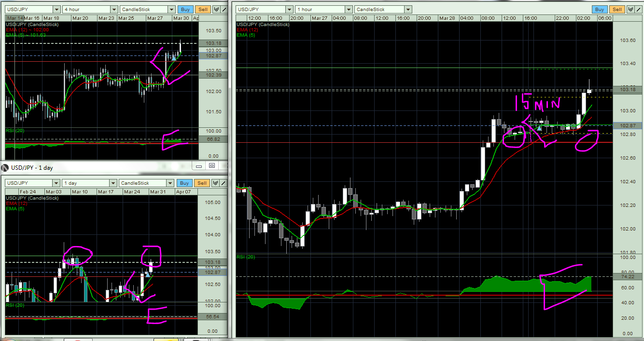Expand the USD/JPY symbol dropdown in 1 hour chart
Viewport: 644px width, 341px height.
pos(289,9)
